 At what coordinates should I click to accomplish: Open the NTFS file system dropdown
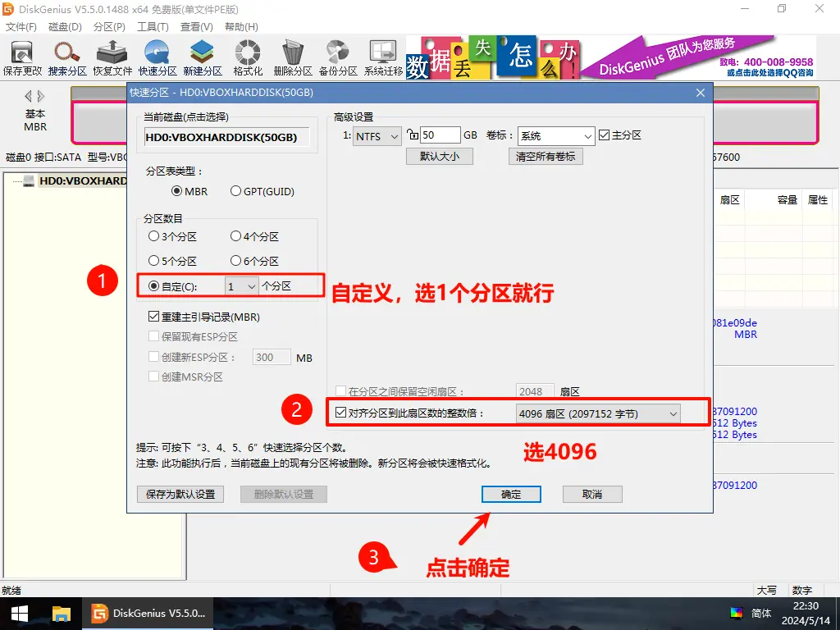click(x=377, y=136)
